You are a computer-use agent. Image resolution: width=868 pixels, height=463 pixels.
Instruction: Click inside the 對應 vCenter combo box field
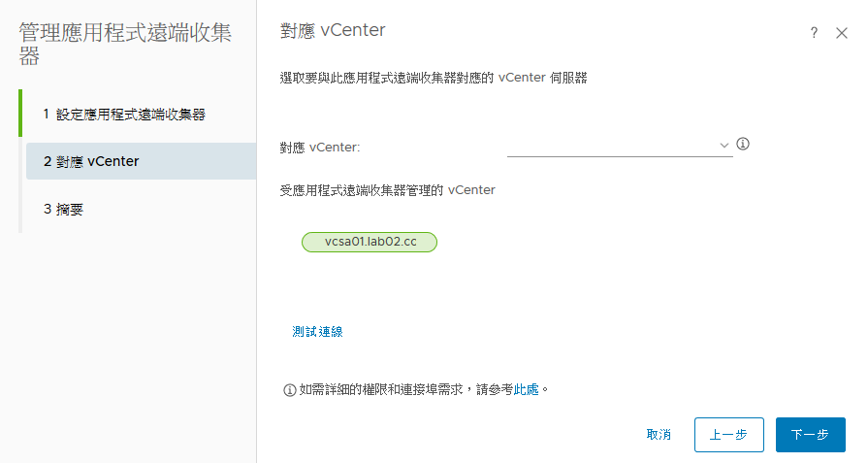620,146
